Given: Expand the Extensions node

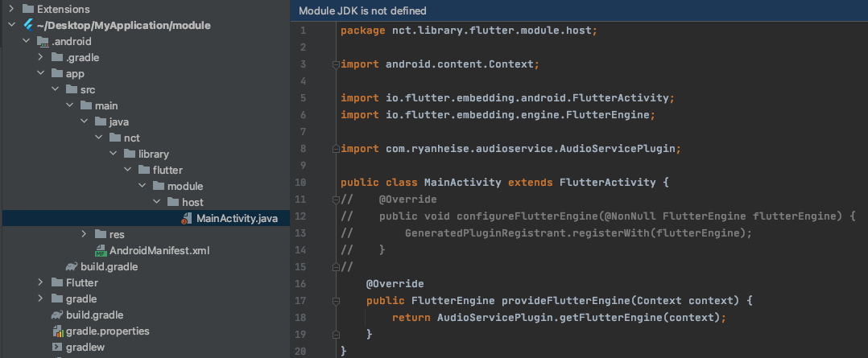Looking at the screenshot, I should 11,10.
